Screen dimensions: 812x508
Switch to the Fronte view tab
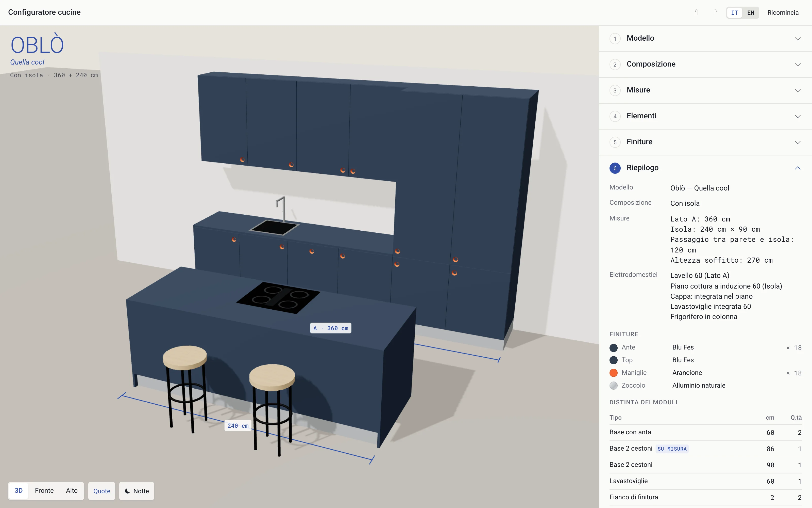tap(44, 490)
